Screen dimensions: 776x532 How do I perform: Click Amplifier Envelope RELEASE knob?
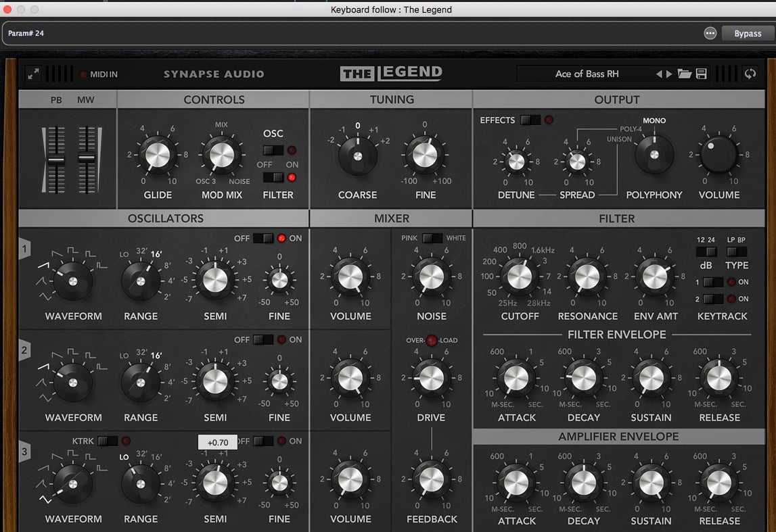click(718, 483)
